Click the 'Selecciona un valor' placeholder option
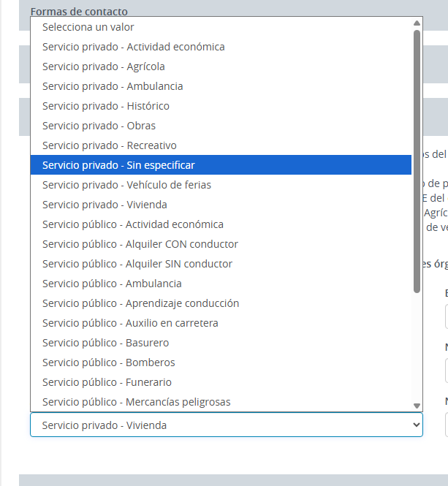This screenshot has width=448, height=486. [88, 27]
